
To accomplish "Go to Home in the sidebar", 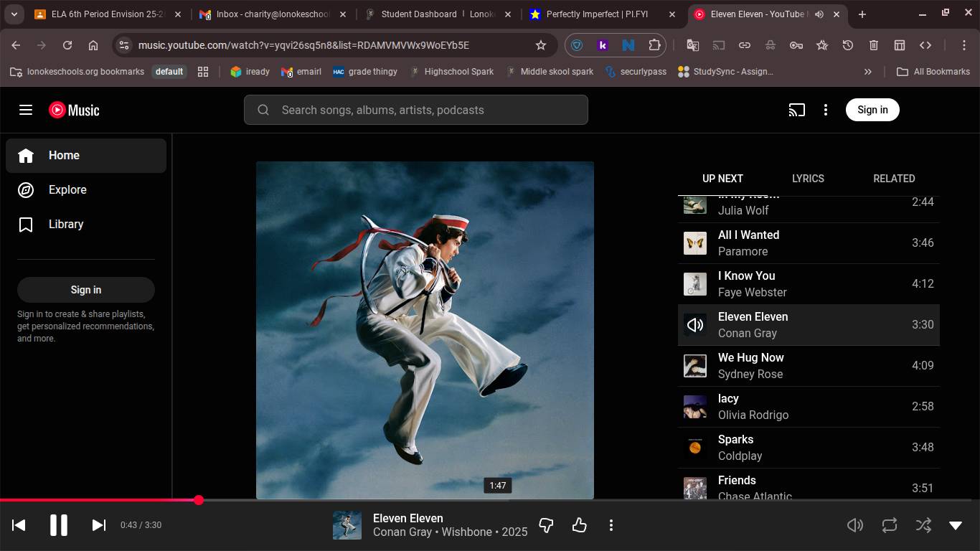I will click(x=86, y=156).
